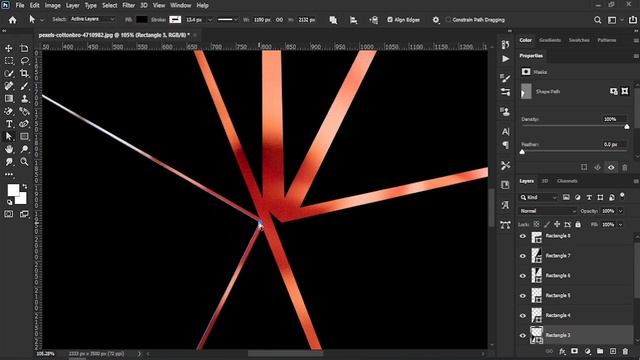Open the gear settings in options bar
This screenshot has width=640, height=360.
[436, 20]
